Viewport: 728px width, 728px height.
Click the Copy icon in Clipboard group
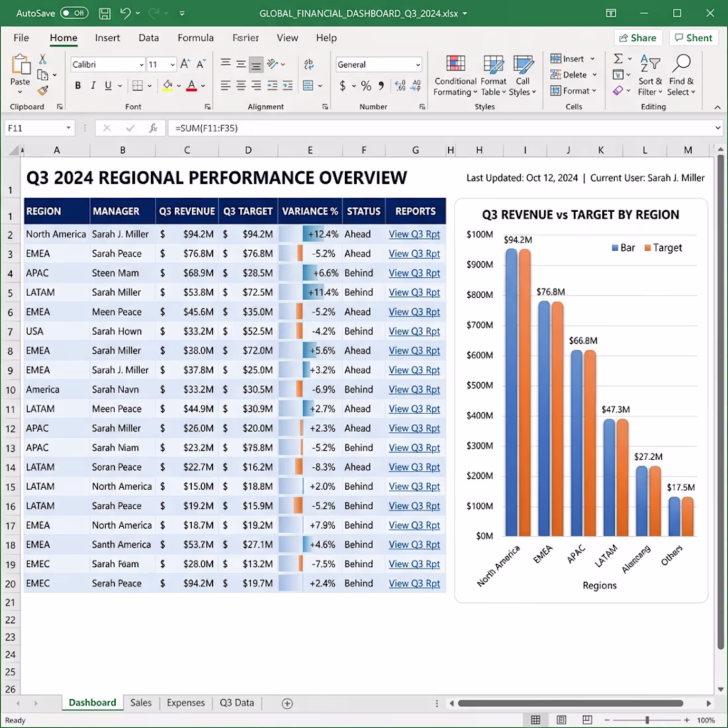pyautogui.click(x=43, y=75)
